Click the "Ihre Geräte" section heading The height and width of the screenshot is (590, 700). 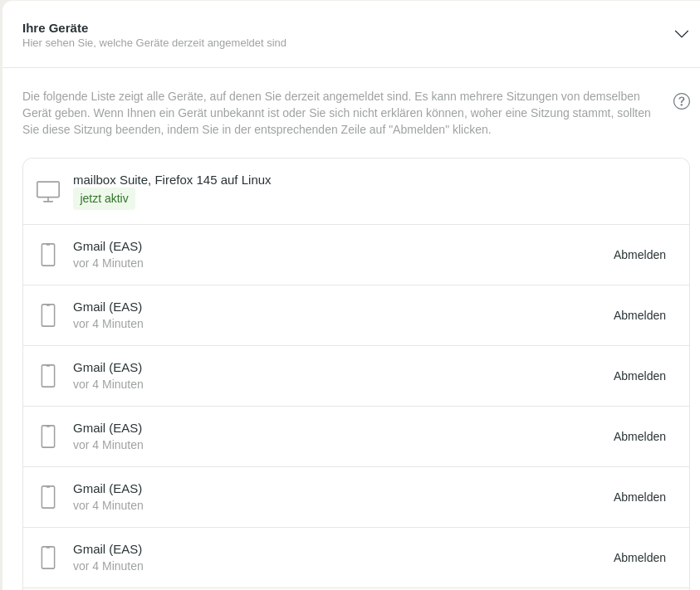point(55,28)
